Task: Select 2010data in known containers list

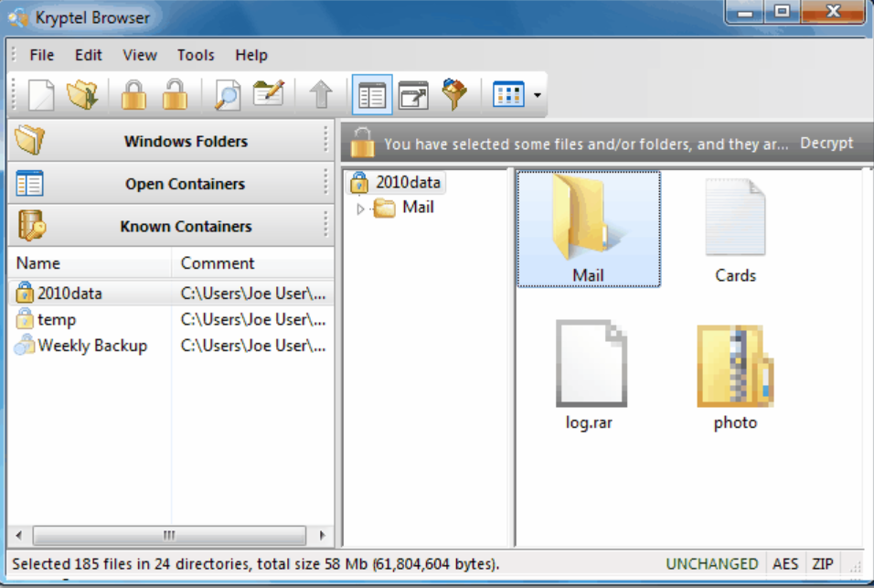Action: 171,294
